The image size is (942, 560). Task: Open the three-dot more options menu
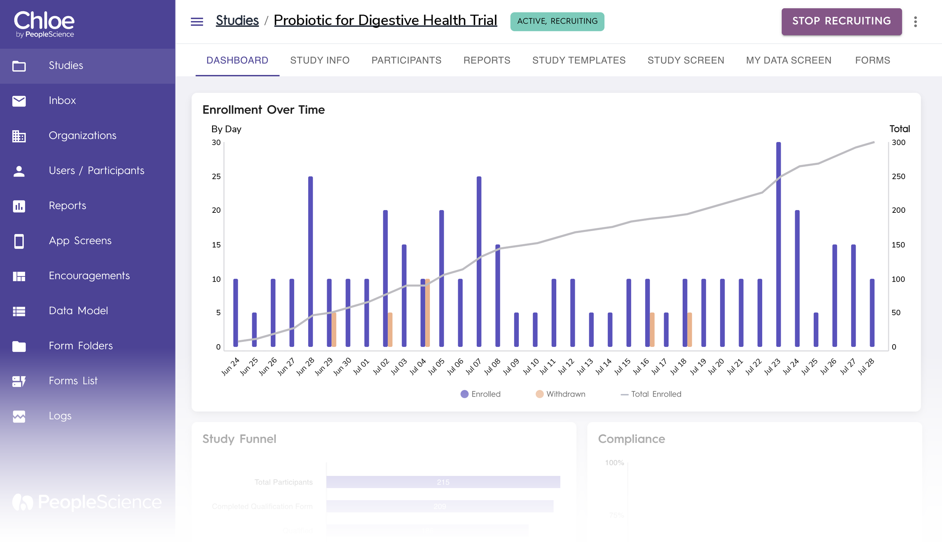point(915,21)
